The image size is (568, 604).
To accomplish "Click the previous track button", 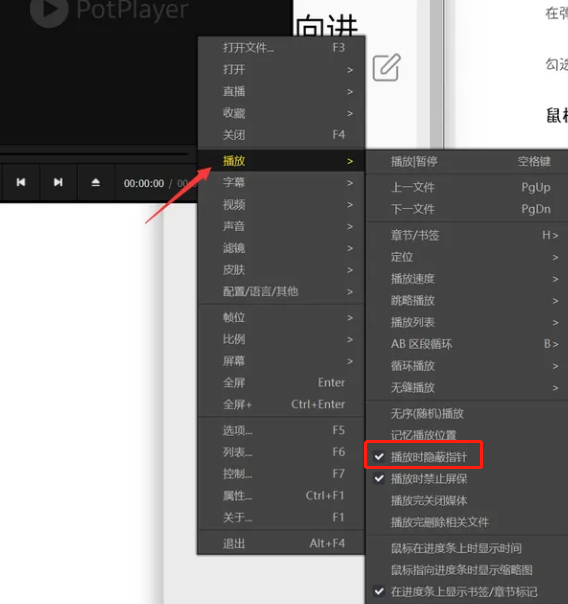I will click(21, 182).
